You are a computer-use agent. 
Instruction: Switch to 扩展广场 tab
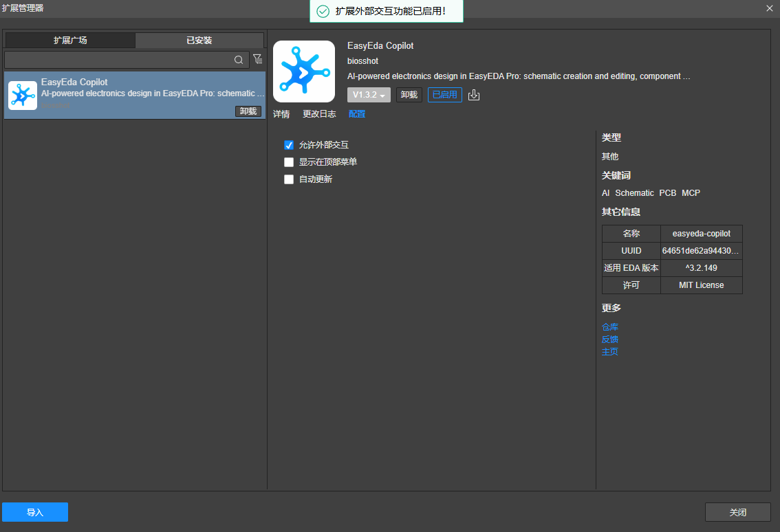point(70,41)
